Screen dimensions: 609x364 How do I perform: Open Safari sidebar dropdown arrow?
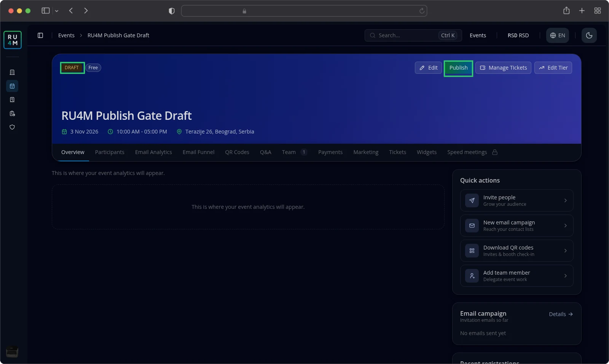(x=57, y=11)
